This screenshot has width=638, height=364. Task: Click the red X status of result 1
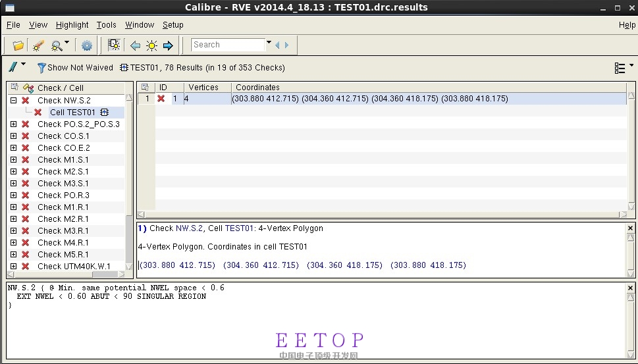[x=161, y=99]
